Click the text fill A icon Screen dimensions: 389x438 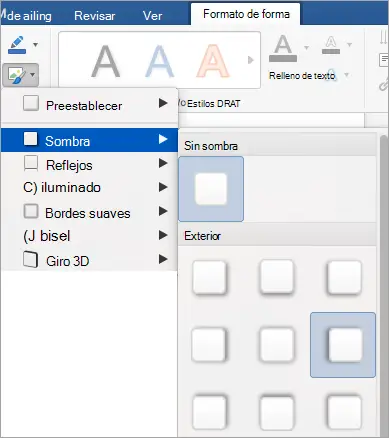[x=283, y=48]
